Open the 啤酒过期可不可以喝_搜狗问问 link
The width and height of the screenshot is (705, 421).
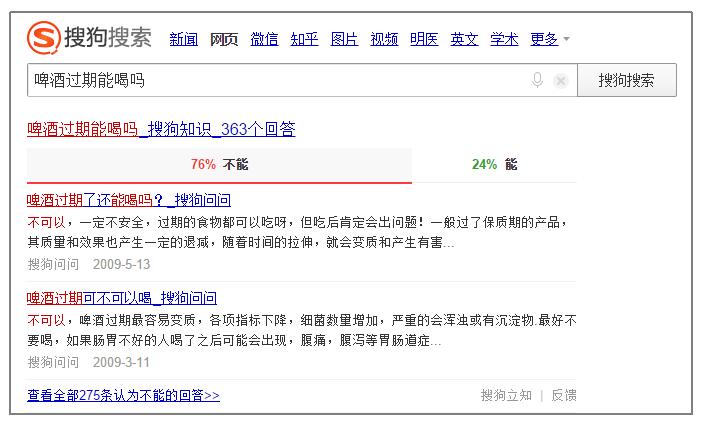122,298
